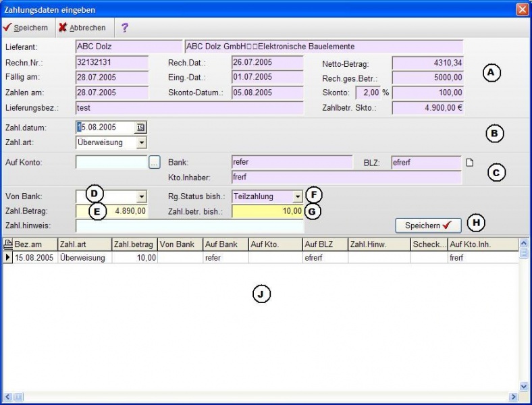Click the table's vertical scrollbar up arrow

[523, 243]
